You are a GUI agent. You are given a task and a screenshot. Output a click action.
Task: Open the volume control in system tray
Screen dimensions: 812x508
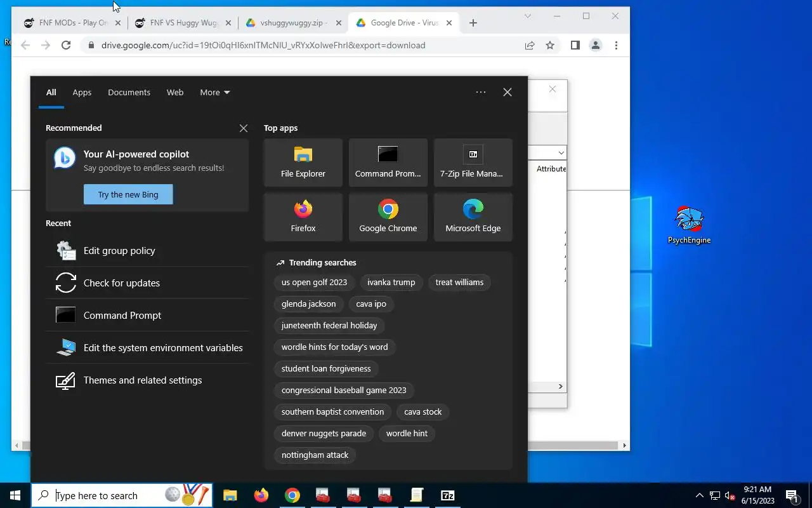[730, 495]
